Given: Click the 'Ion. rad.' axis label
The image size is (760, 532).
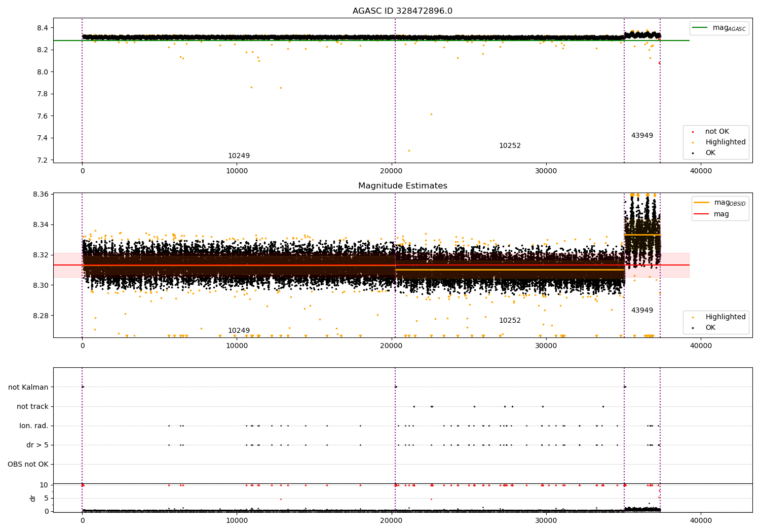Looking at the screenshot, I should pyautogui.click(x=34, y=426).
